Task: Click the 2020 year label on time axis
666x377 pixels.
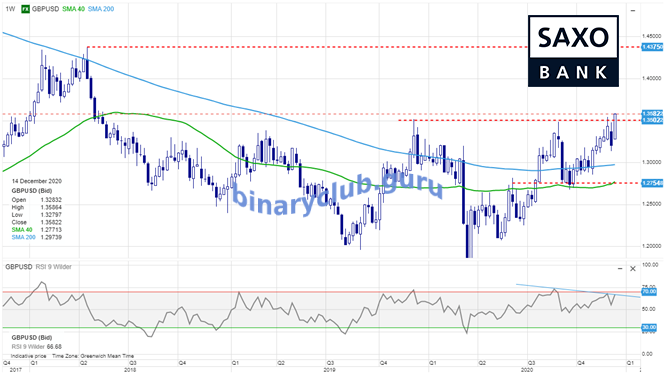Action: (527, 370)
